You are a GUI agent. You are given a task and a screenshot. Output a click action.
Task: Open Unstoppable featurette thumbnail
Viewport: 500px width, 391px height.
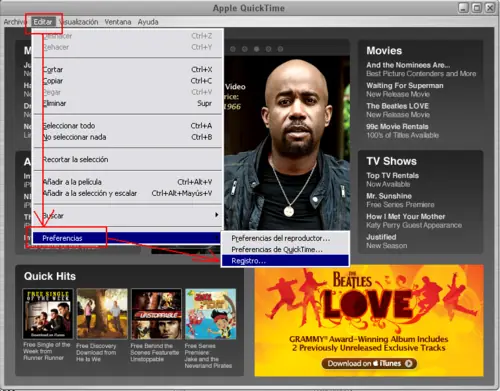click(156, 314)
